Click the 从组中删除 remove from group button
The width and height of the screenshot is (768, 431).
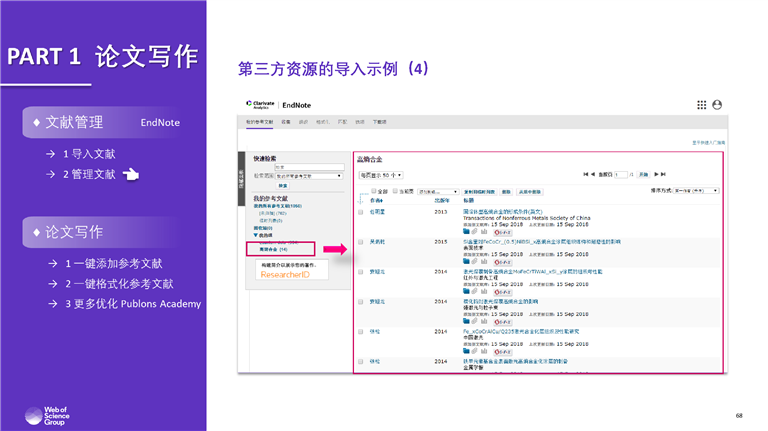click(530, 192)
